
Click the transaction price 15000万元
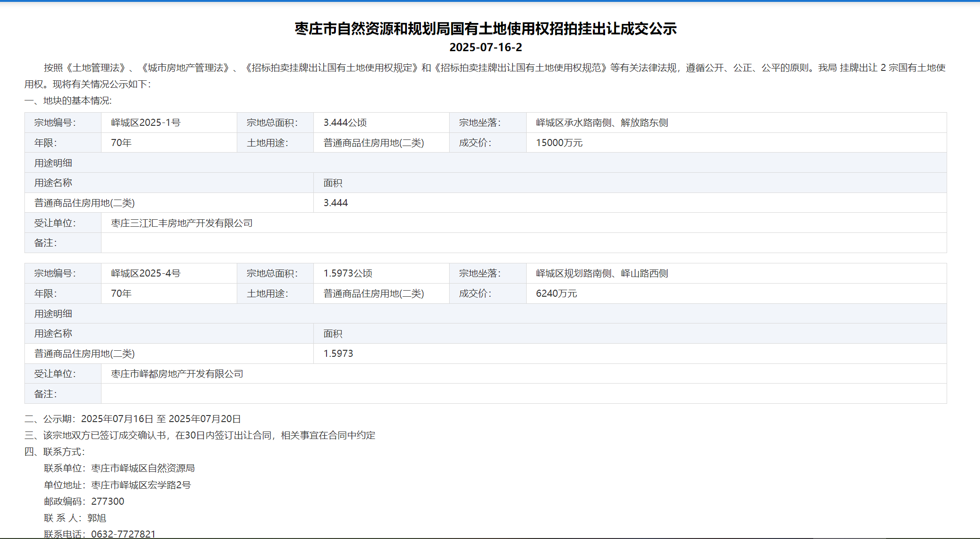pos(559,143)
